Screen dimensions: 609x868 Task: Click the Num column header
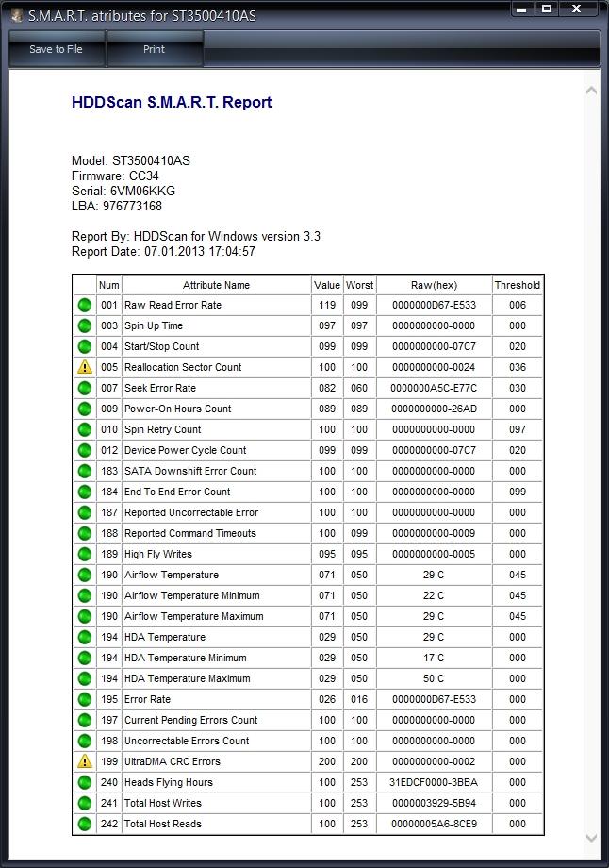pos(109,285)
